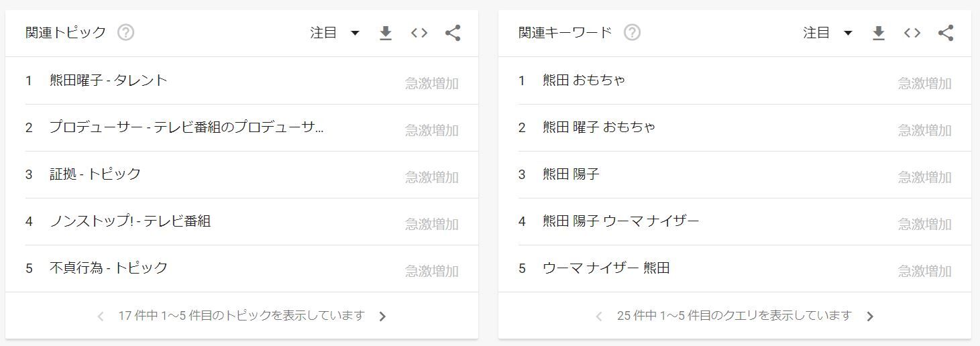Open help icon beside 関連キーワード
Viewport: 980px width, 346px height.
632,32
